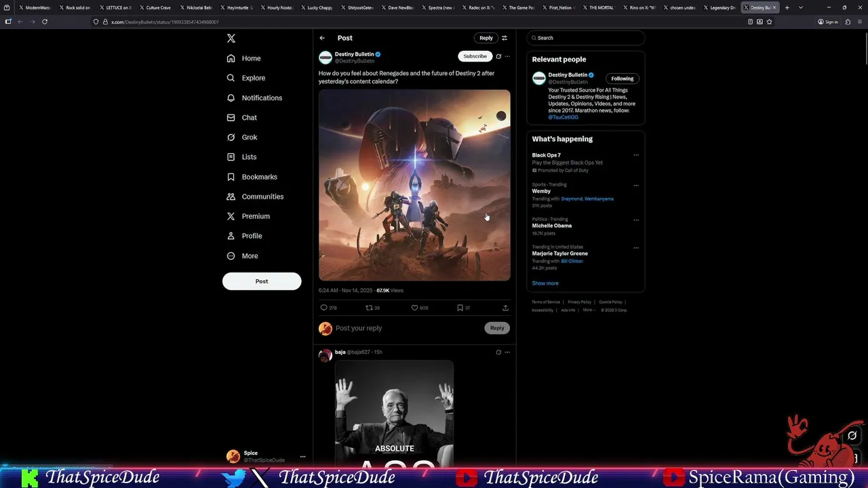This screenshot has width=868, height=488.
Task: Subscribe to Destiny Bulletin
Action: tap(475, 56)
